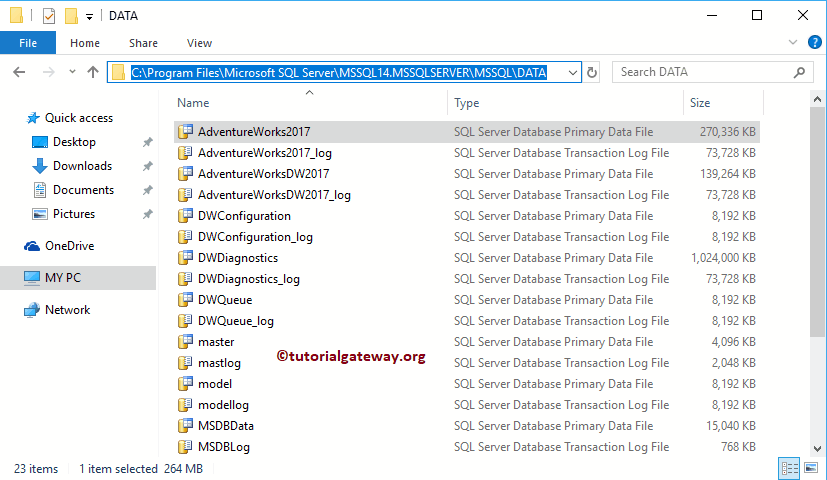Open the Share ribbon tab

pos(143,43)
